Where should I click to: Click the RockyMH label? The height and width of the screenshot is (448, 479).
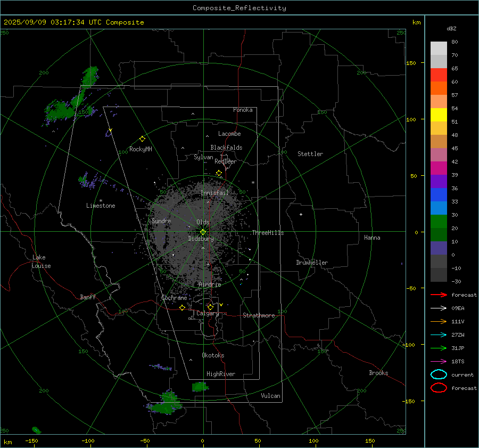pyautogui.click(x=141, y=149)
